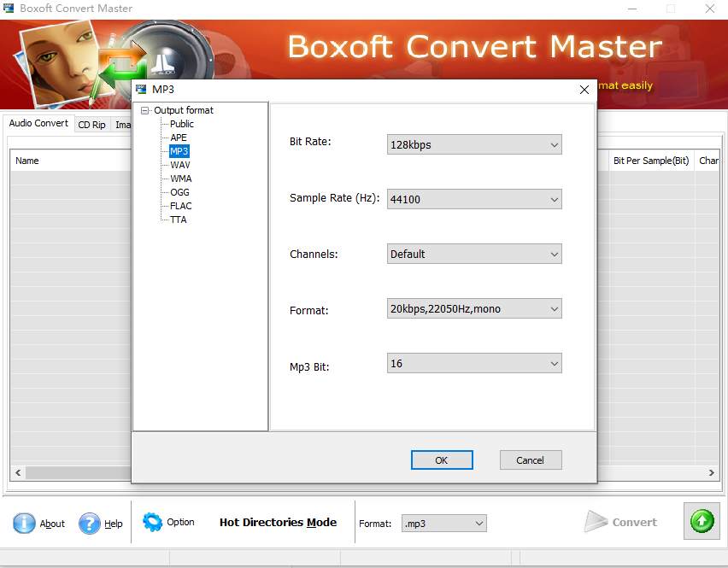Open the Sample Rate dropdown
The image size is (728, 568).
(474, 199)
